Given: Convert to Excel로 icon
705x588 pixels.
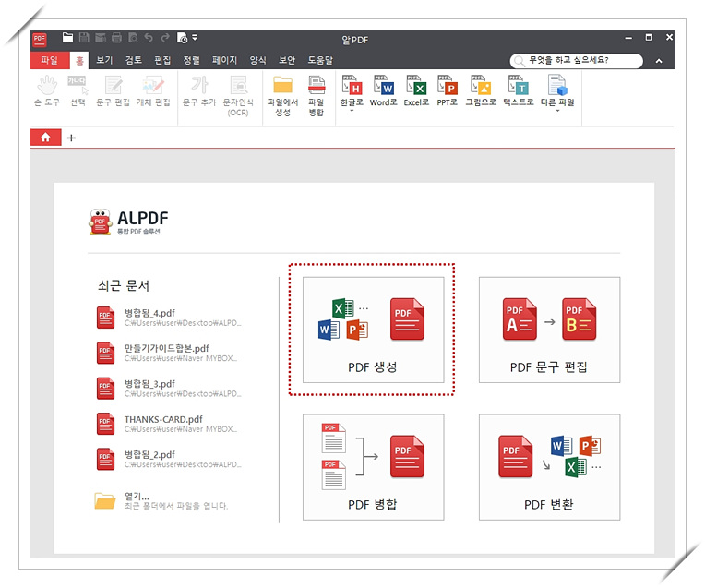Looking at the screenshot, I should pos(416,91).
